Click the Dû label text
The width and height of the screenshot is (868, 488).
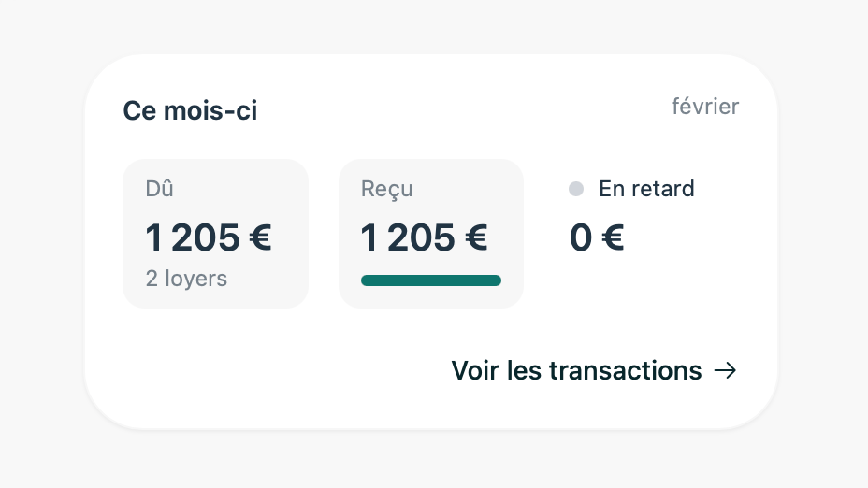tap(160, 189)
